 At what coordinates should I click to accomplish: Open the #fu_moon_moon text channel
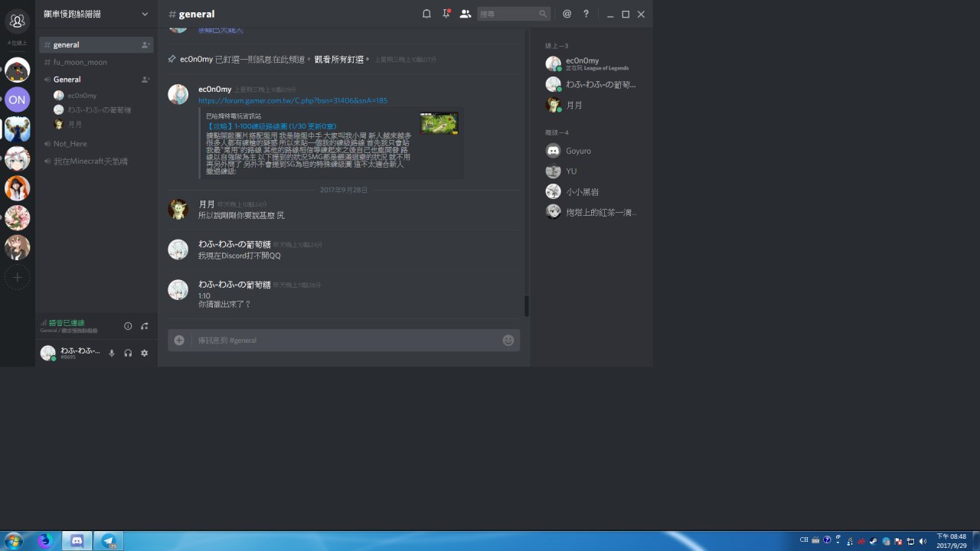[x=96, y=62]
